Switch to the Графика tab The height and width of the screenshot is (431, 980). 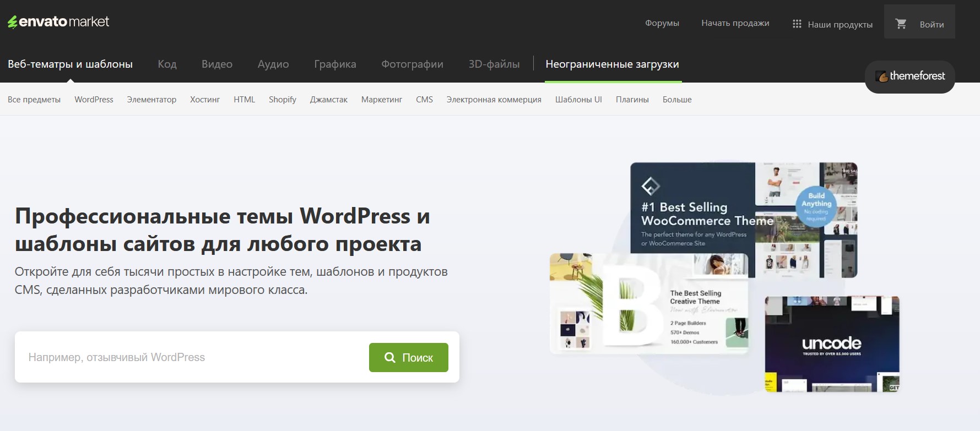335,64
